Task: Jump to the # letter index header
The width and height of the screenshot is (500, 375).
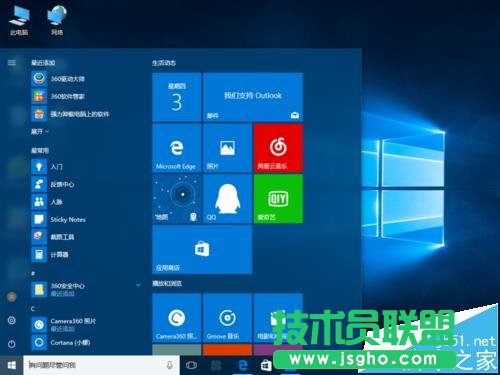Action: point(33,273)
